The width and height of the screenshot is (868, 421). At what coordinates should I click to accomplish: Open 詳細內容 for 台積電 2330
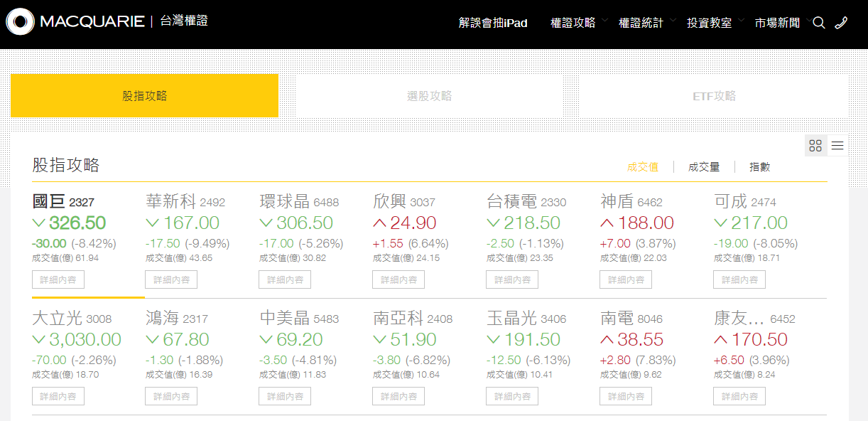point(511,279)
